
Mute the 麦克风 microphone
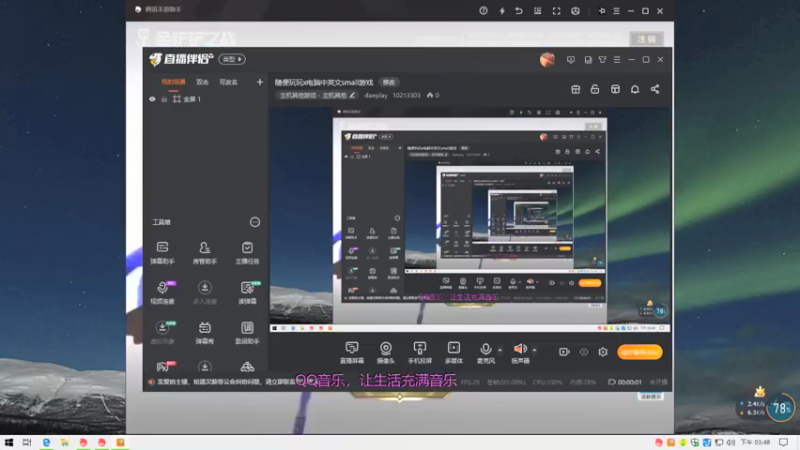[x=486, y=353]
